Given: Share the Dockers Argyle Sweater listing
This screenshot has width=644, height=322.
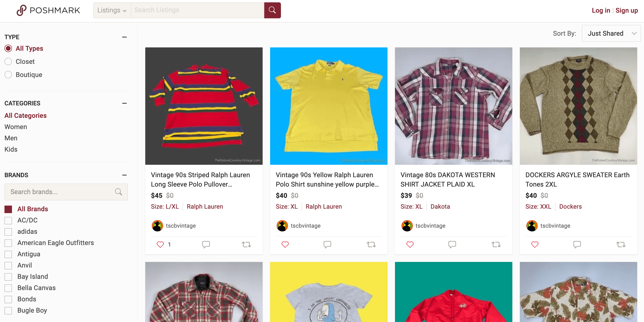Looking at the screenshot, I should coord(621,244).
